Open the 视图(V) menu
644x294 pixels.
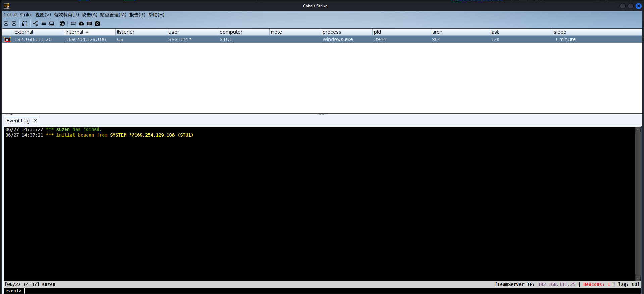tap(43, 15)
